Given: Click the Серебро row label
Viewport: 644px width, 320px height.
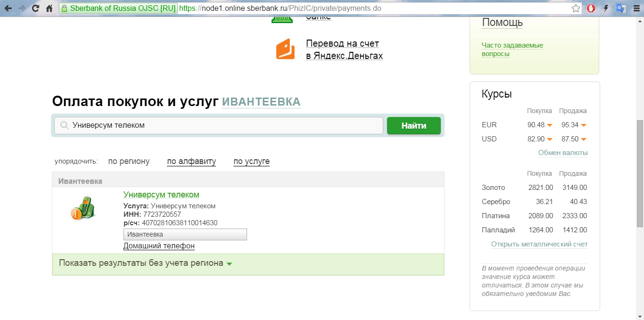Looking at the screenshot, I should 496,202.
